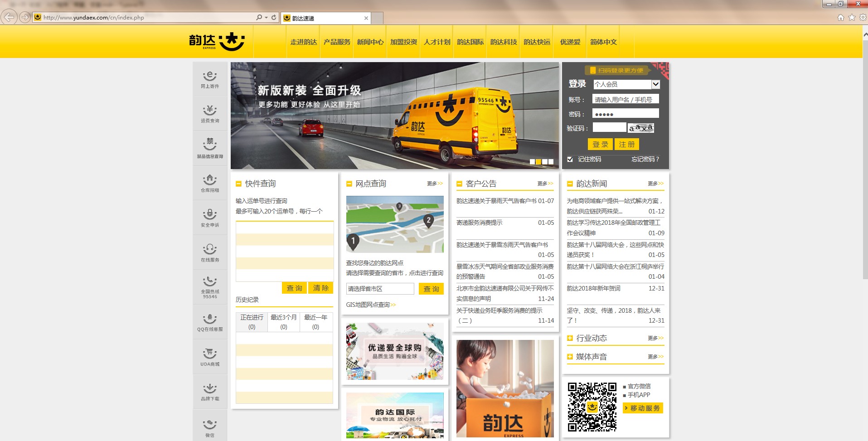This screenshot has height=441, width=868.
Task: Open 加盟投资 navigation menu
Action: (403, 42)
